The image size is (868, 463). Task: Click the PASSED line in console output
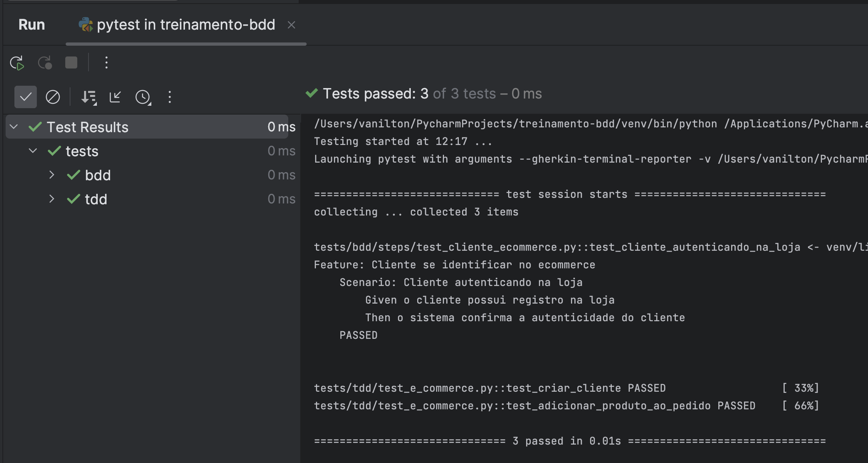pyautogui.click(x=358, y=335)
